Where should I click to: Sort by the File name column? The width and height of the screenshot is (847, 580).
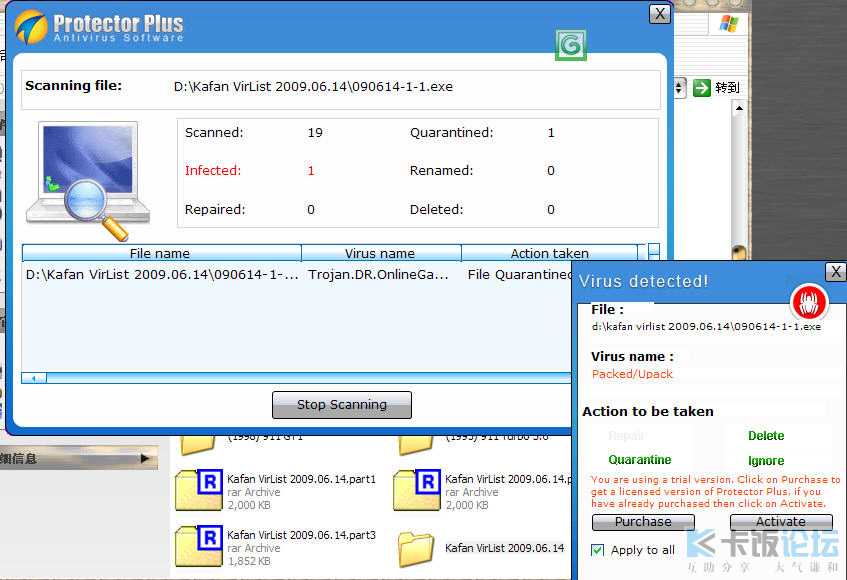pyautogui.click(x=161, y=253)
